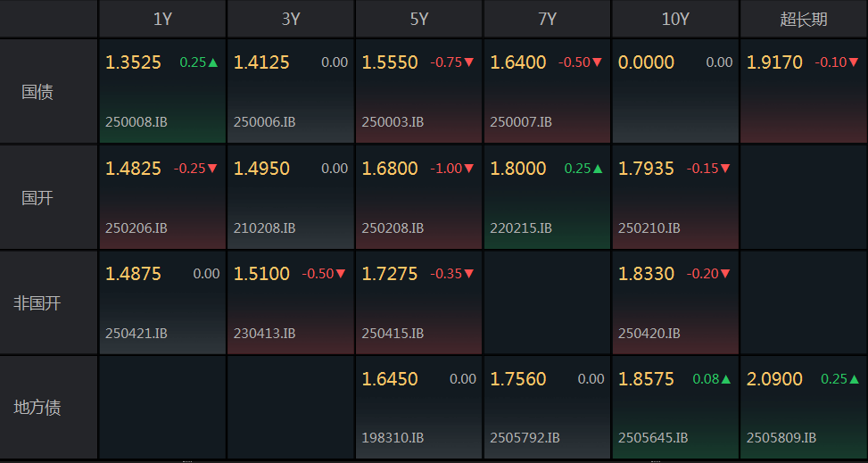Click the 0.0000 yield in 10Y 国债
Viewport: 868px width, 463px height.
tap(646, 62)
